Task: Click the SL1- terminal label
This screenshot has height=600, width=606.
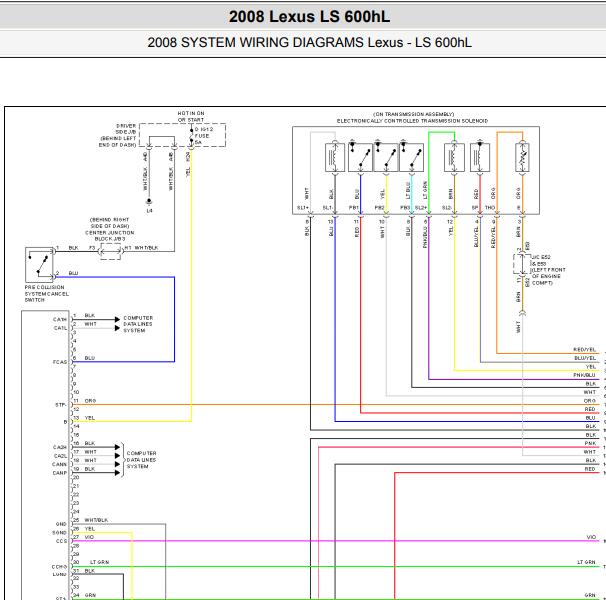Action: point(328,208)
